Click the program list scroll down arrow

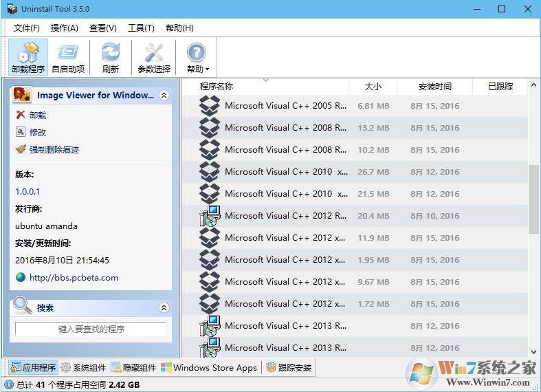(533, 352)
